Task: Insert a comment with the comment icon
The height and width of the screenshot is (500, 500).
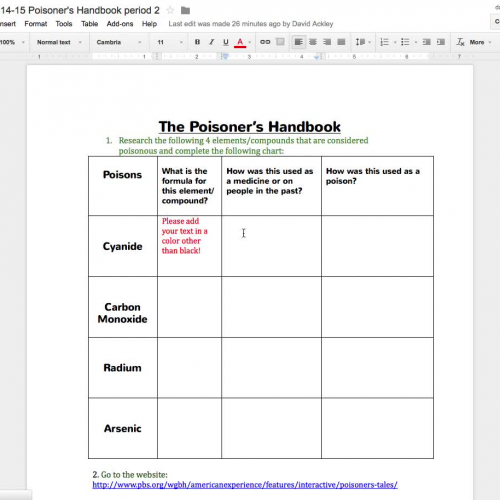Action: [x=280, y=42]
